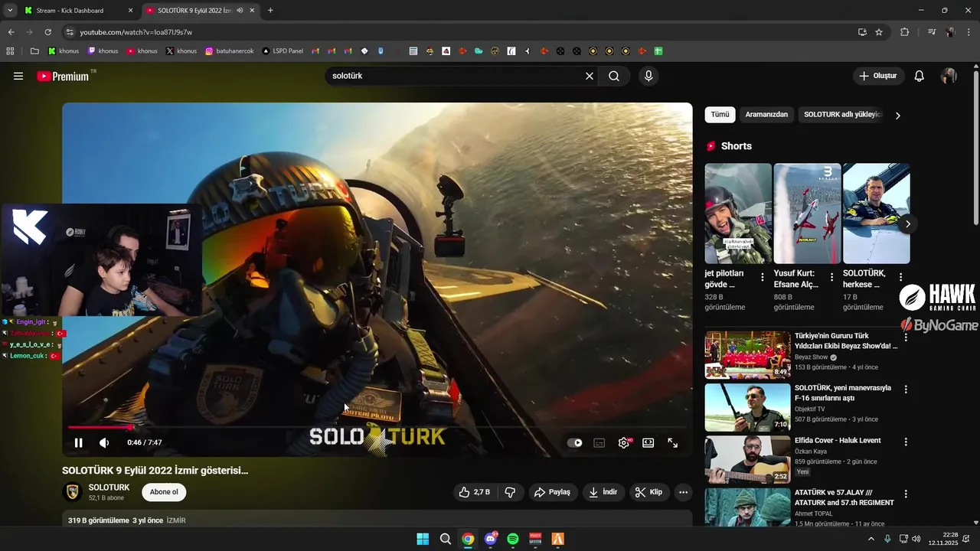Dislike the SOLOTÜRK video

click(510, 492)
